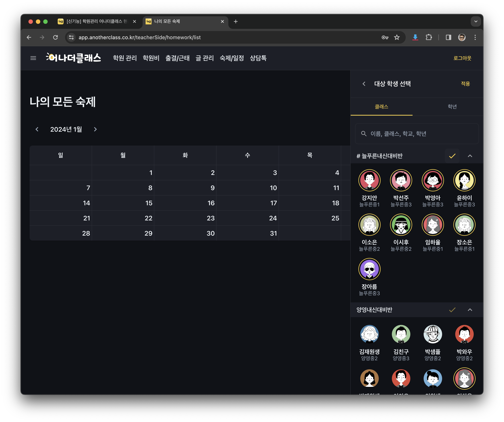Open Chrome downloads icon

click(415, 38)
